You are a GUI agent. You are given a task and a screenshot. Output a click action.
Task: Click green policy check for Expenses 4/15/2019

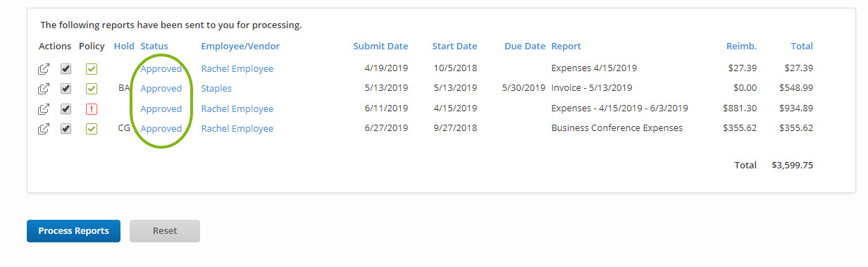coord(92,69)
